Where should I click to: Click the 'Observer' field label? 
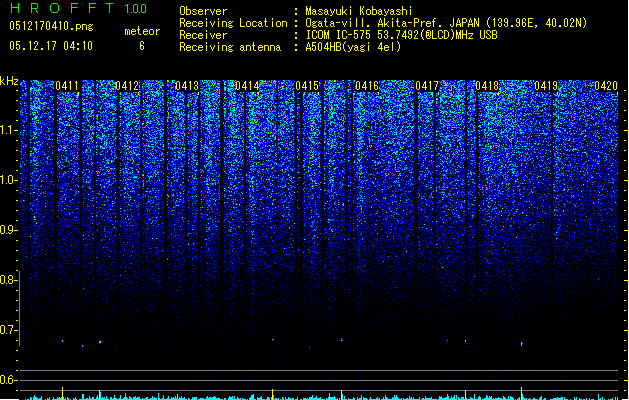[203, 11]
